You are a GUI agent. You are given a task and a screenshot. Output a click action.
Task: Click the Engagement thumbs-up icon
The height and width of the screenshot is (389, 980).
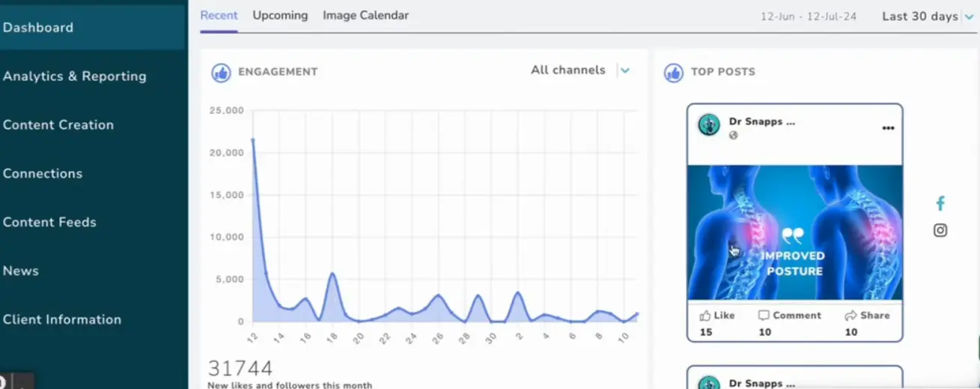221,73
